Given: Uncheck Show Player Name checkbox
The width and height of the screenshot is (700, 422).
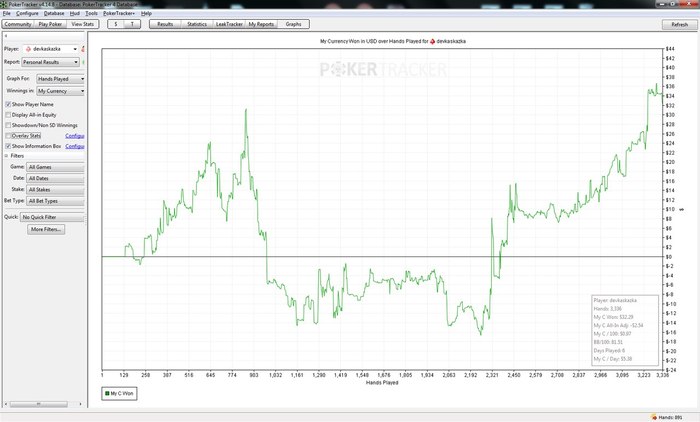Looking at the screenshot, I should tap(8, 104).
